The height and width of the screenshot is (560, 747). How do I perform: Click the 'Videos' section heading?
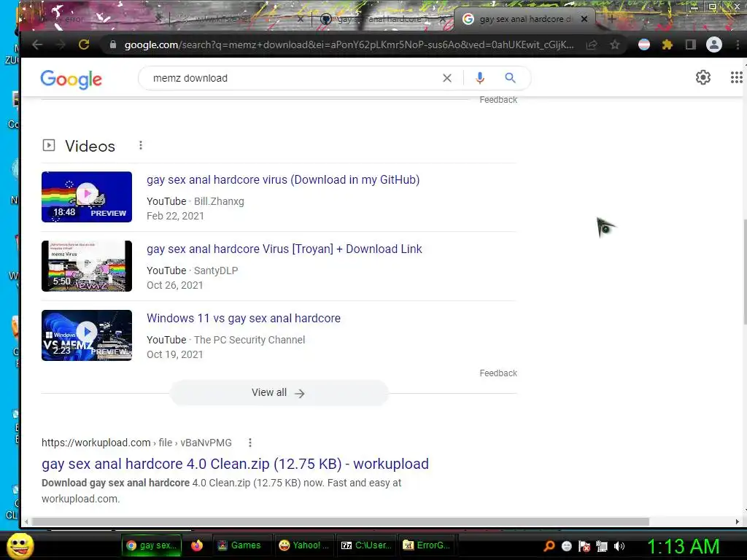[x=90, y=146]
